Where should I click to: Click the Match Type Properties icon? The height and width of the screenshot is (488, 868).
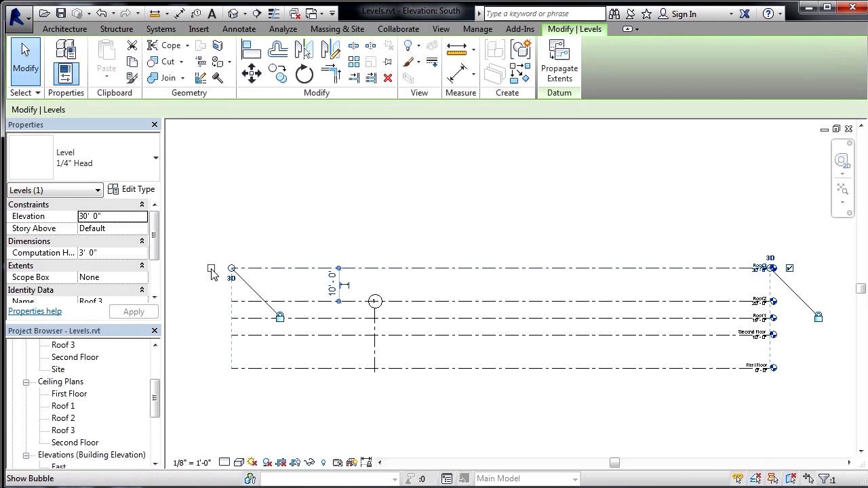(132, 78)
